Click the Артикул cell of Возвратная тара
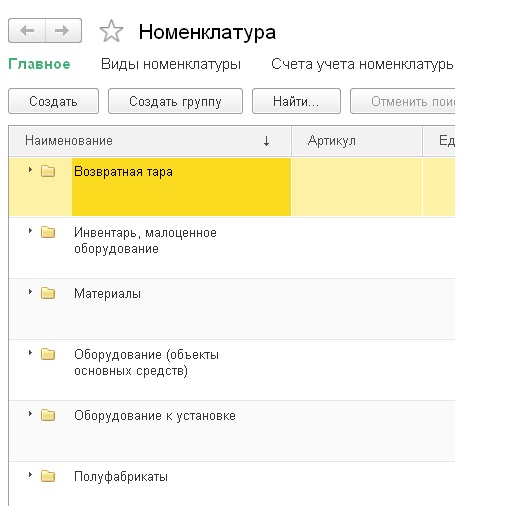Image resolution: width=522 pixels, height=520 pixels. (357, 187)
